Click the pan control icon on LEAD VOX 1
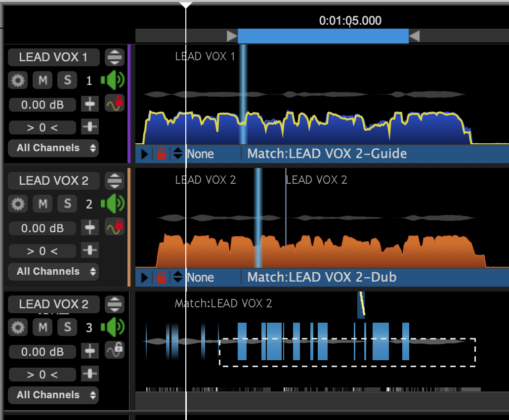 (x=89, y=127)
